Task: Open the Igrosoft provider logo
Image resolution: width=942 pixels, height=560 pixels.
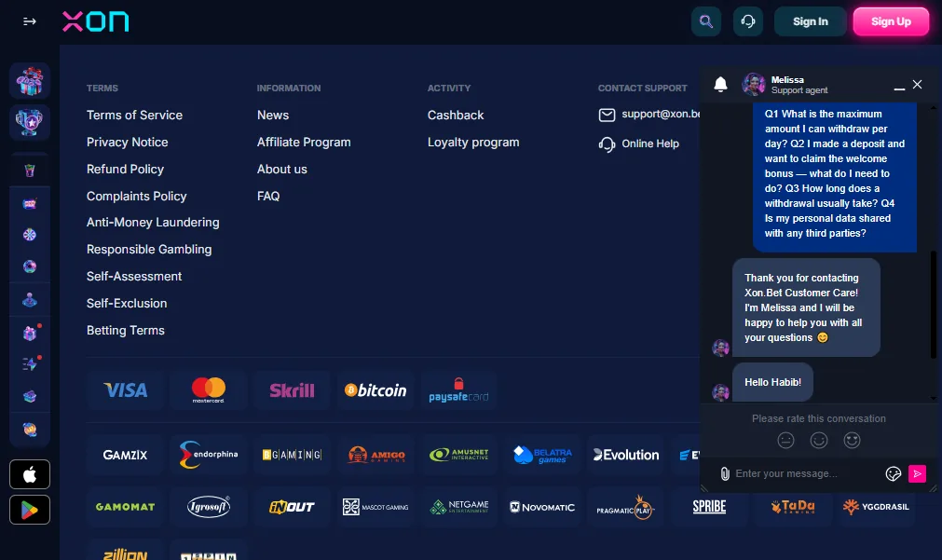Action: click(x=209, y=507)
